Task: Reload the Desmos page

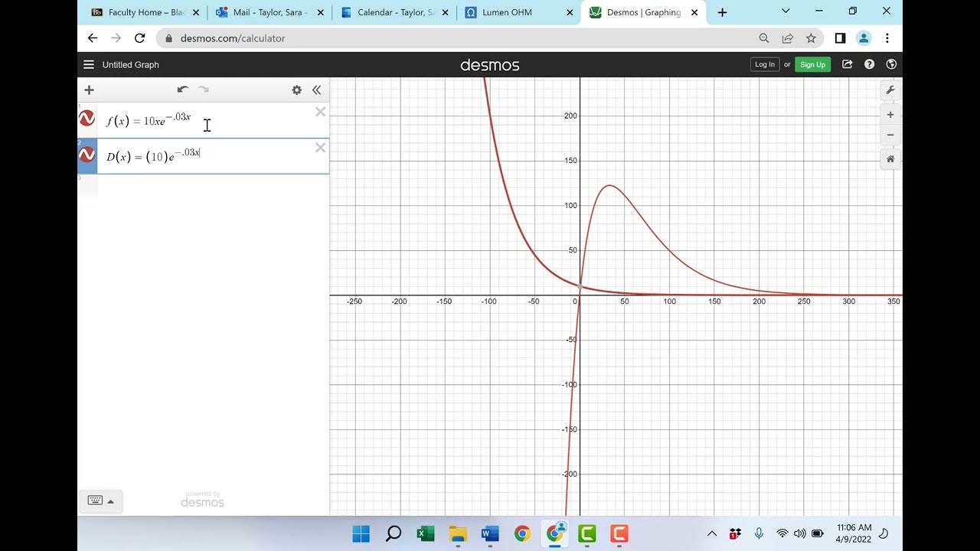Action: click(139, 38)
